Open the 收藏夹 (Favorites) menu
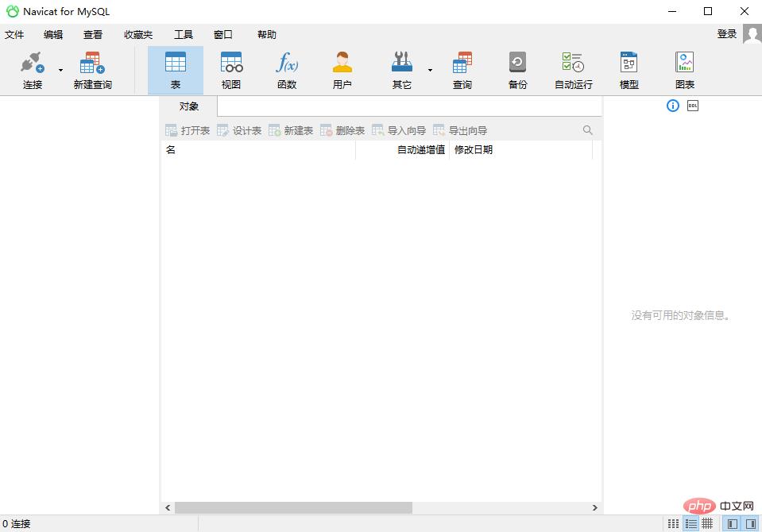This screenshot has width=762, height=532. coord(138,35)
